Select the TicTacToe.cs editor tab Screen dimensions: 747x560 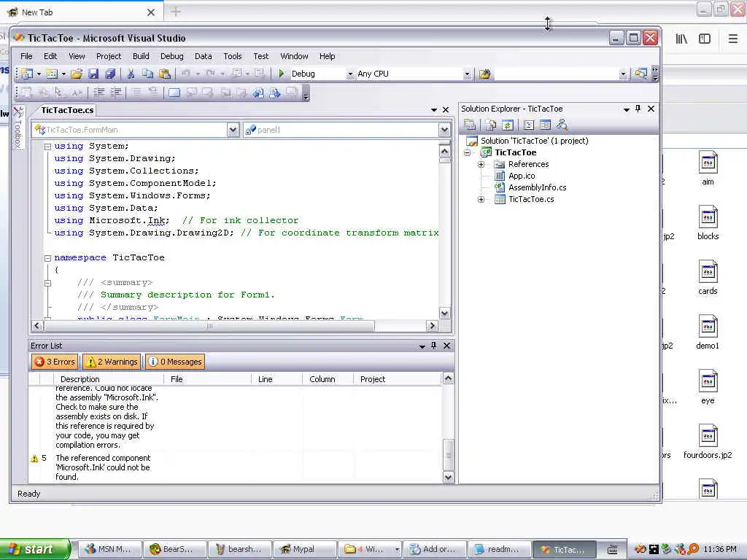[67, 110]
